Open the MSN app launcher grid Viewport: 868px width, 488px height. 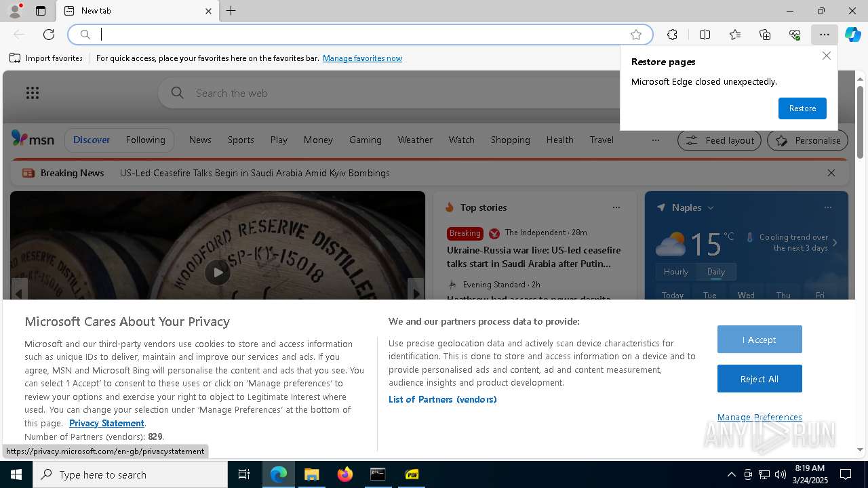33,93
